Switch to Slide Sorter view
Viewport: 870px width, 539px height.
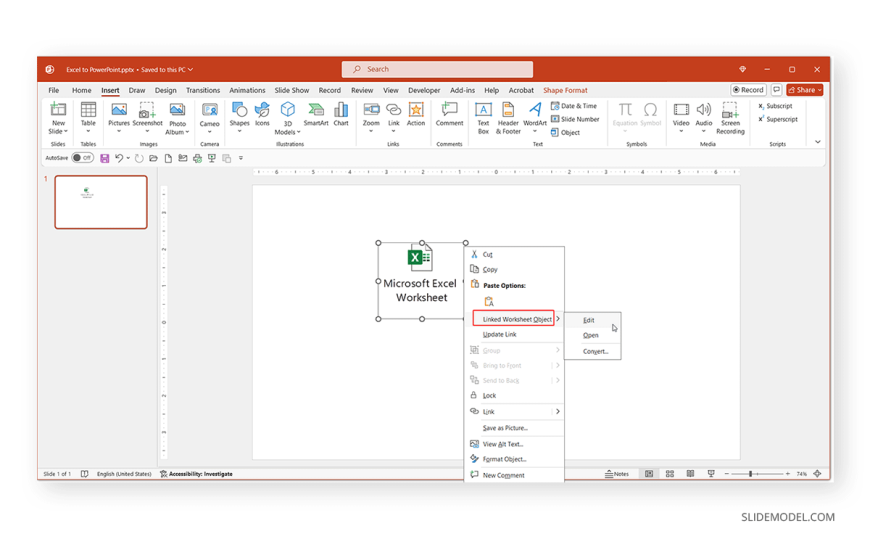click(x=670, y=474)
